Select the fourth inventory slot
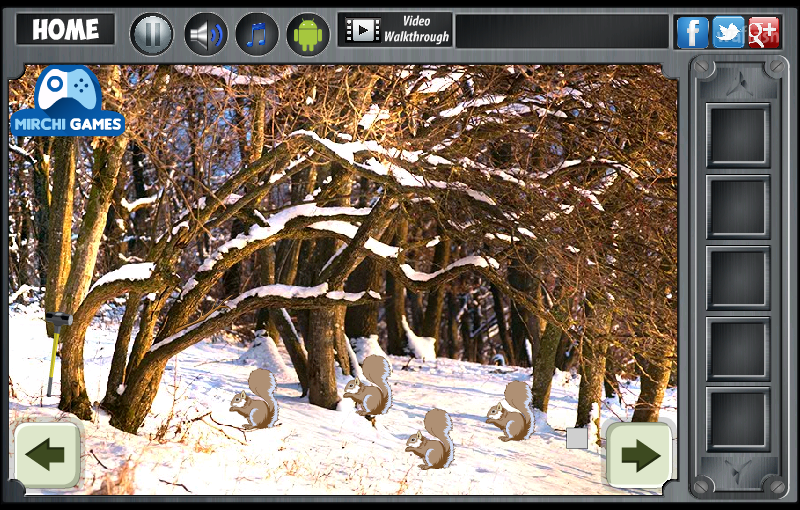 (x=738, y=349)
